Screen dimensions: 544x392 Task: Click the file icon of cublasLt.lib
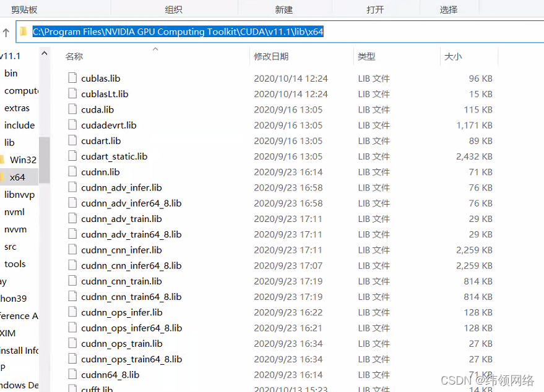72,93
